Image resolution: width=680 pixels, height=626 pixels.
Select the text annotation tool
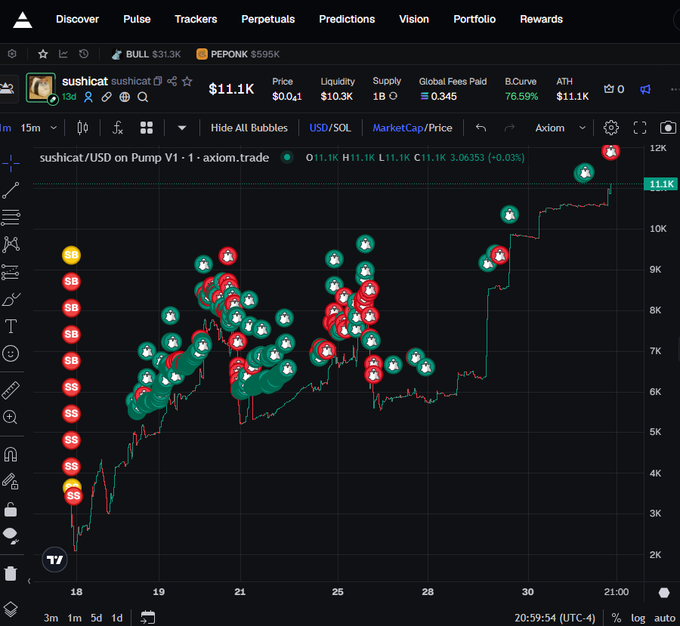tap(11, 326)
